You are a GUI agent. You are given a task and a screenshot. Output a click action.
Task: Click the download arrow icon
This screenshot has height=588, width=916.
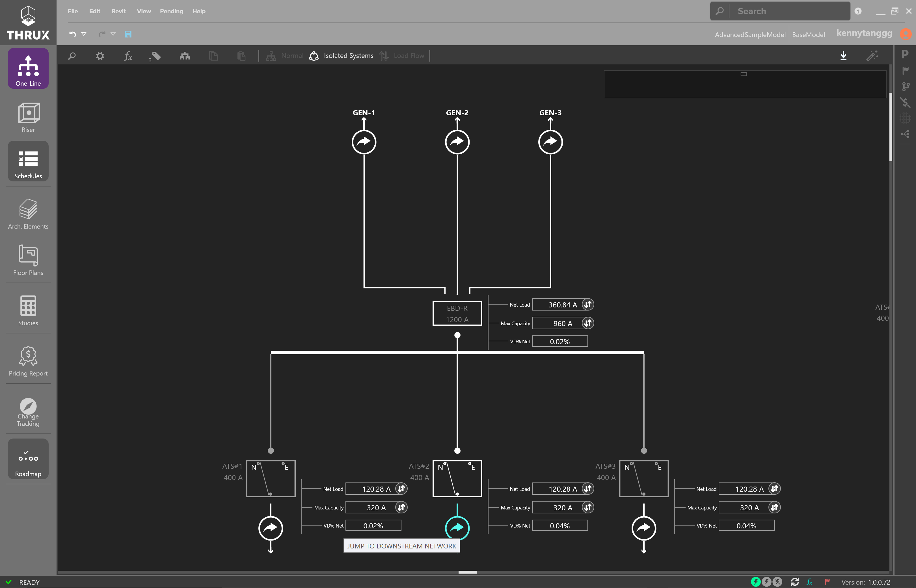[x=843, y=56]
